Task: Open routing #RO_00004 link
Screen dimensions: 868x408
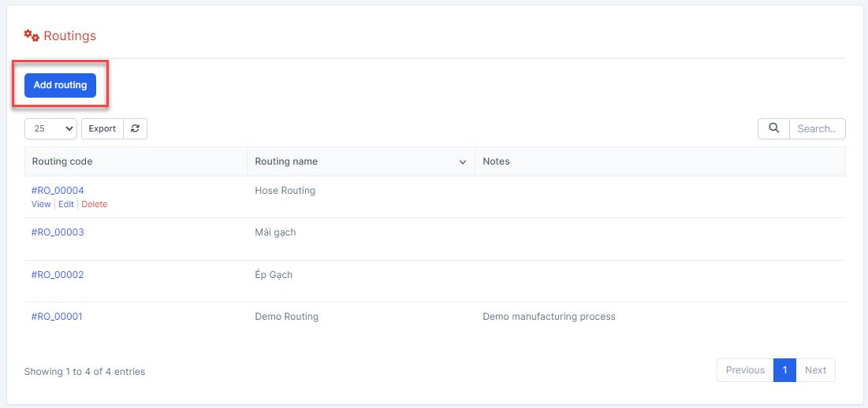Action: pos(58,191)
